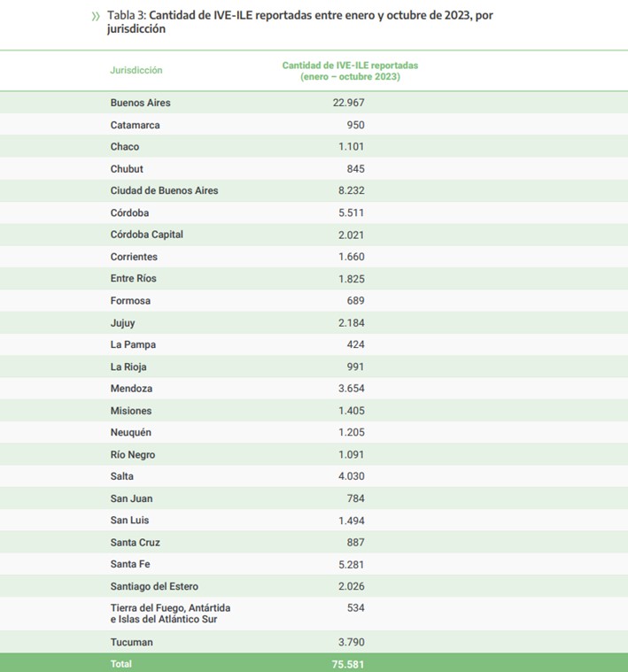The width and height of the screenshot is (628, 672).
Task: Select the 'Tierra del Fuego, Antártida' row label
Action: (170, 614)
